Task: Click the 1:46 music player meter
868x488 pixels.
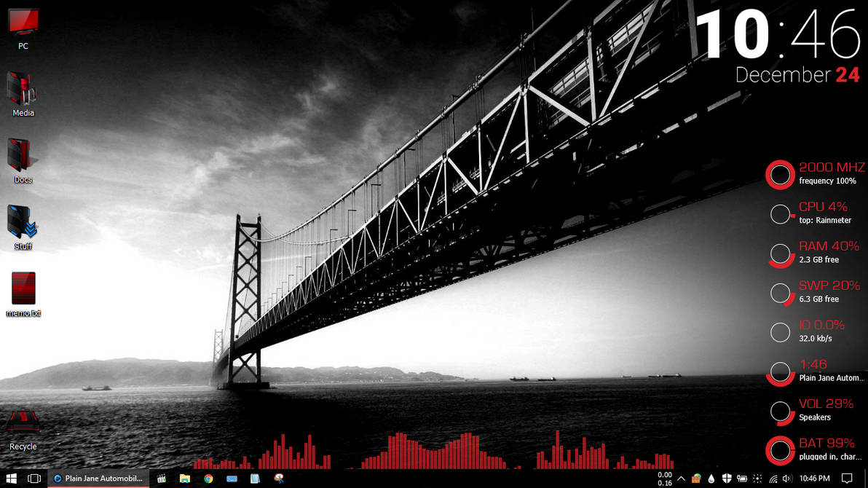Action: (x=814, y=371)
